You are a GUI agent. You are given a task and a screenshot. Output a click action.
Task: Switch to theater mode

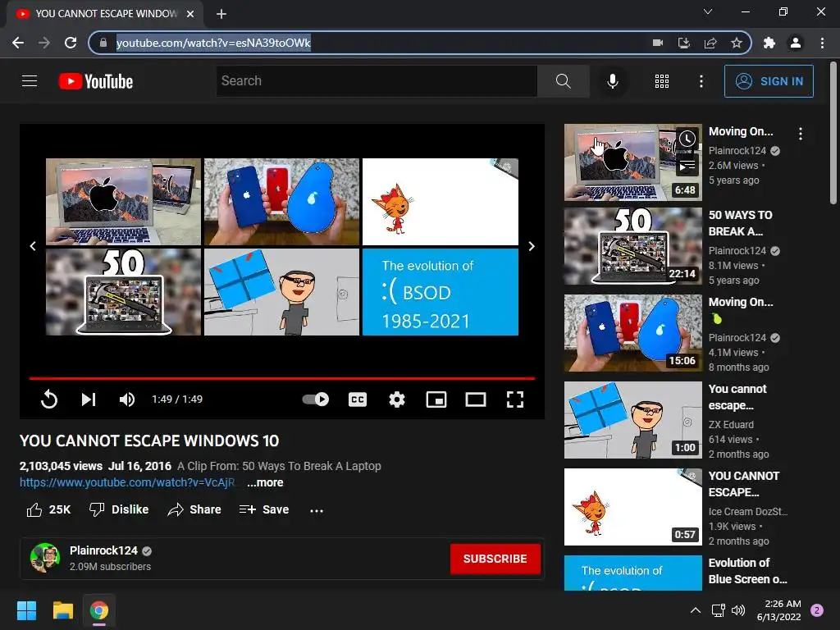click(x=475, y=399)
